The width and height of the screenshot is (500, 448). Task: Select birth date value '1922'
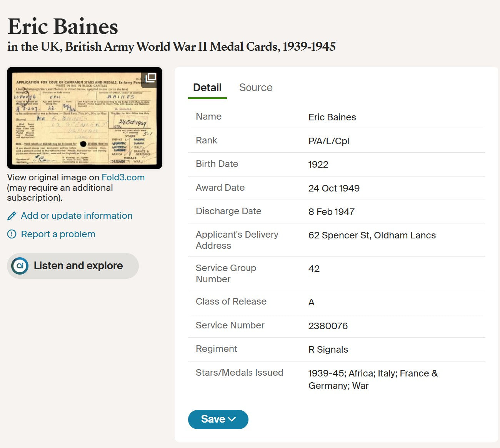(x=318, y=165)
